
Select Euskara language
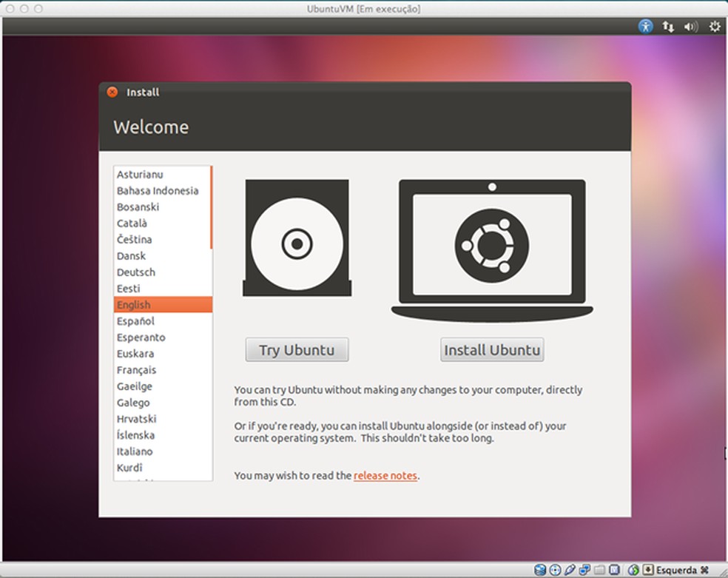[x=162, y=353]
